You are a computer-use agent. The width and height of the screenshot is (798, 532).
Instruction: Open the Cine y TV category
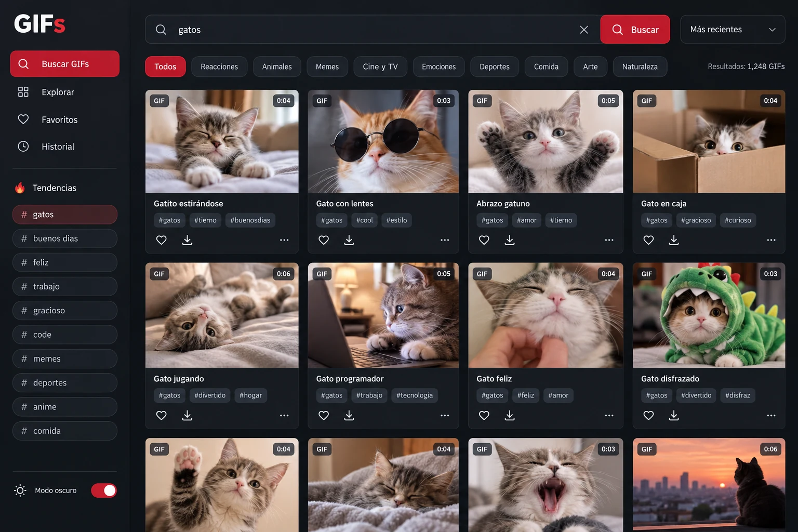click(x=380, y=66)
